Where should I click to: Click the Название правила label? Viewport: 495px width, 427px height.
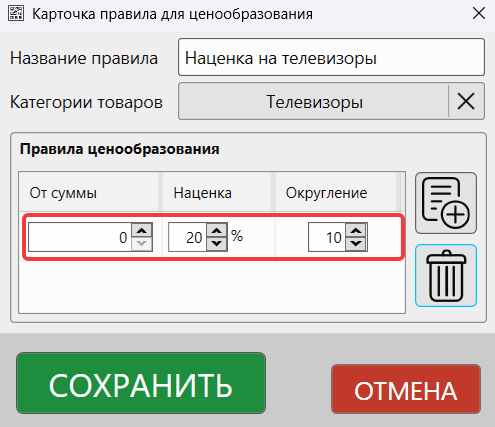click(x=84, y=58)
